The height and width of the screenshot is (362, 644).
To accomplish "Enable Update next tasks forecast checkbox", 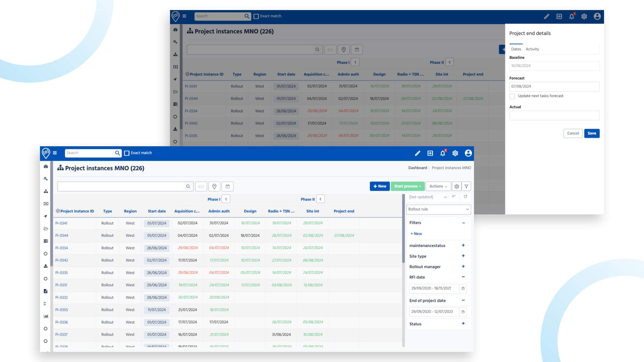I will pyautogui.click(x=512, y=96).
